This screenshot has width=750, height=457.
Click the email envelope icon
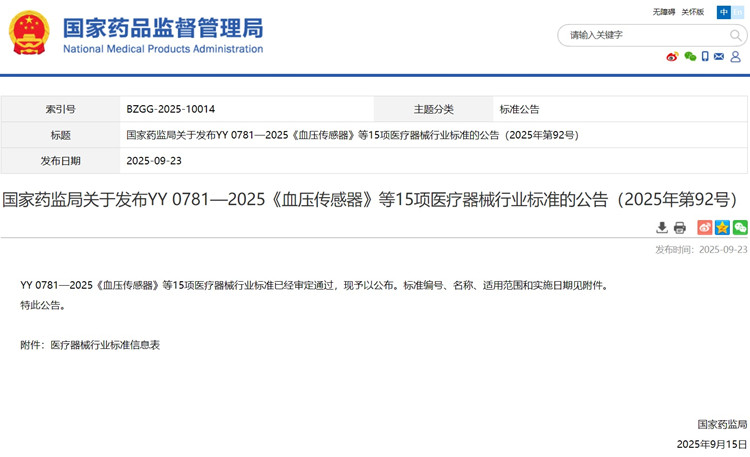pos(720,57)
